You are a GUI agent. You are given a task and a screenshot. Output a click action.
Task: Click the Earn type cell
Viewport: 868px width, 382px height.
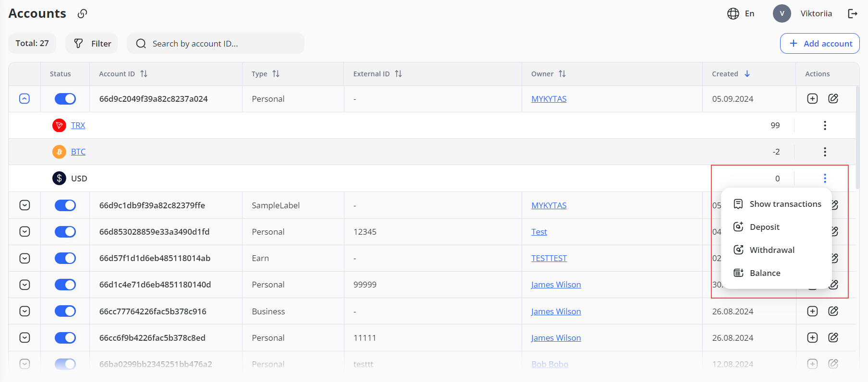(x=260, y=258)
